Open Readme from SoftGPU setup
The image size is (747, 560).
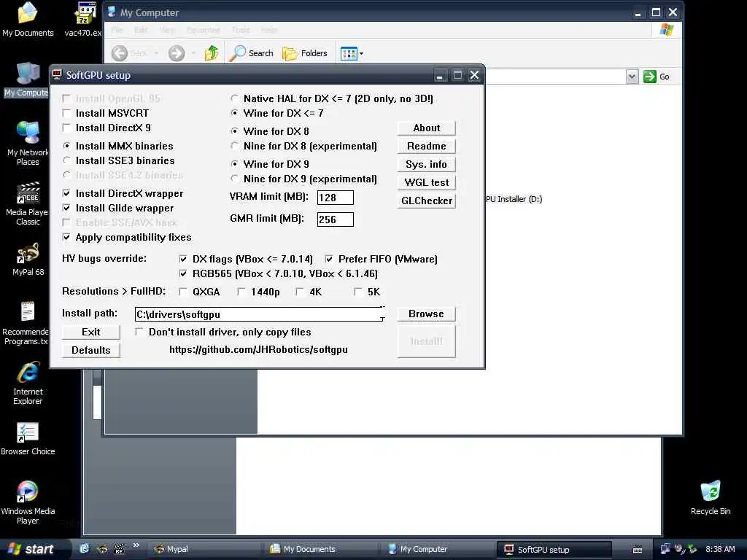426,146
